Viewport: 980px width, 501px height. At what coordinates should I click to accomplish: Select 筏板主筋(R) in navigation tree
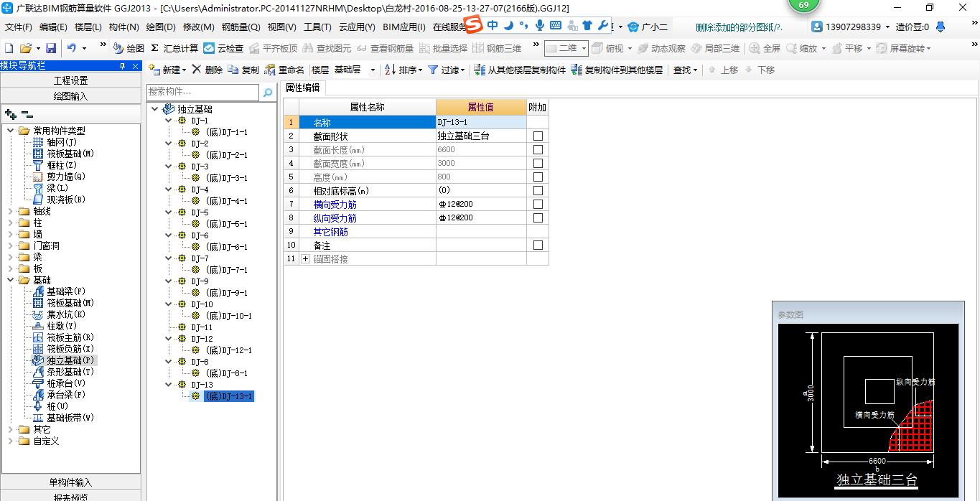click(70, 337)
